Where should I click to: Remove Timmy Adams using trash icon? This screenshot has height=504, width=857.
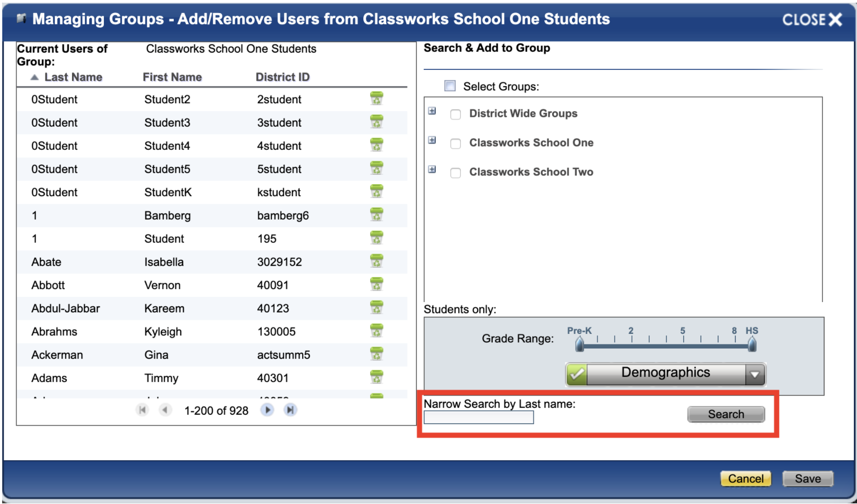coord(376,377)
